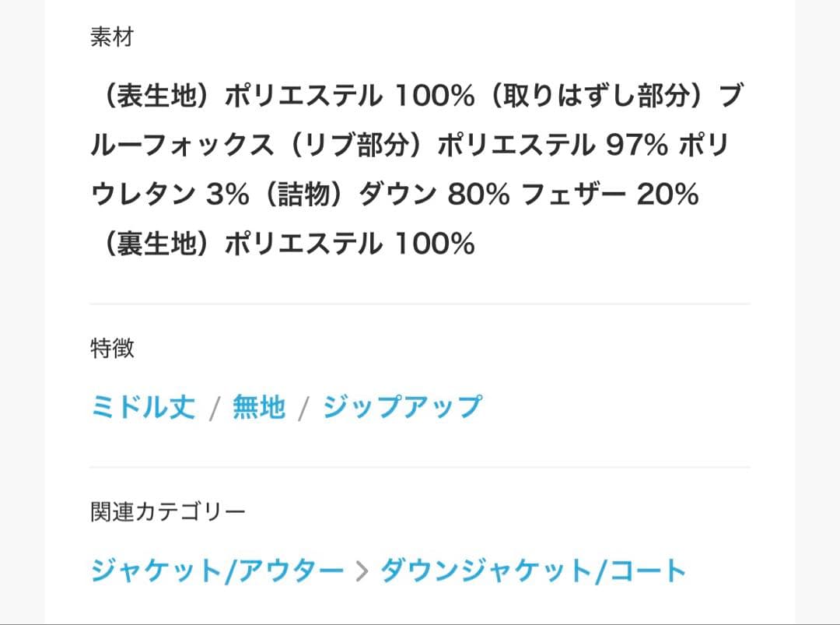
Task: Click the （取りはずし部分） label text
Action: [x=596, y=97]
